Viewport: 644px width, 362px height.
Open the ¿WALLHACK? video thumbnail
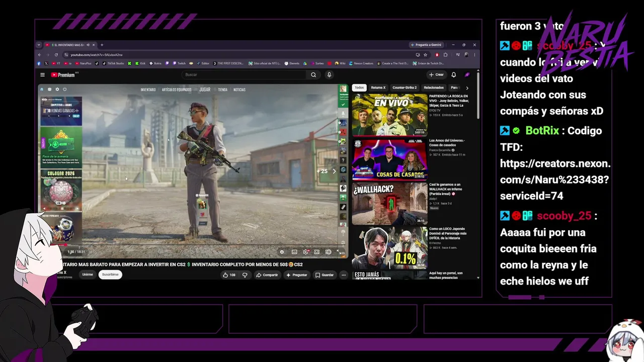click(389, 204)
